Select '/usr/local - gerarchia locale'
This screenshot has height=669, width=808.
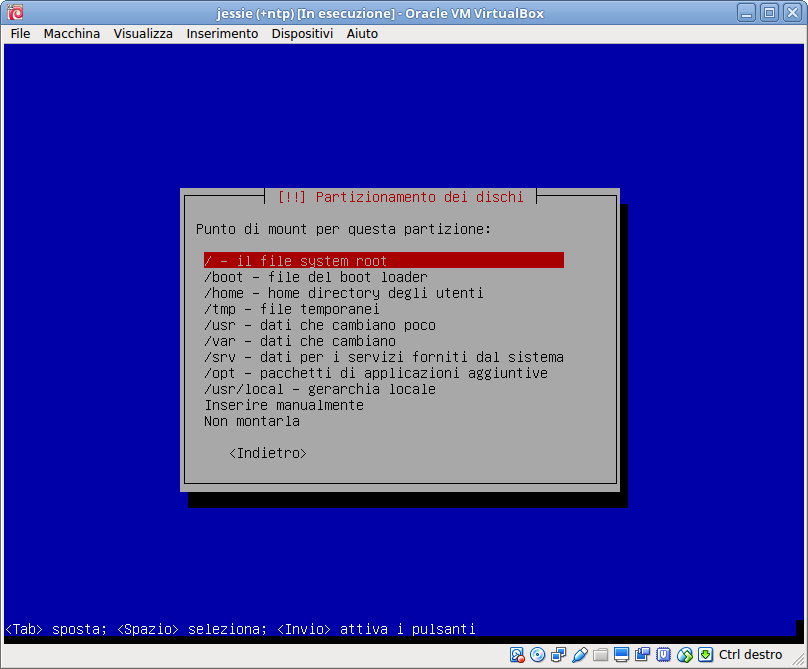383,389
